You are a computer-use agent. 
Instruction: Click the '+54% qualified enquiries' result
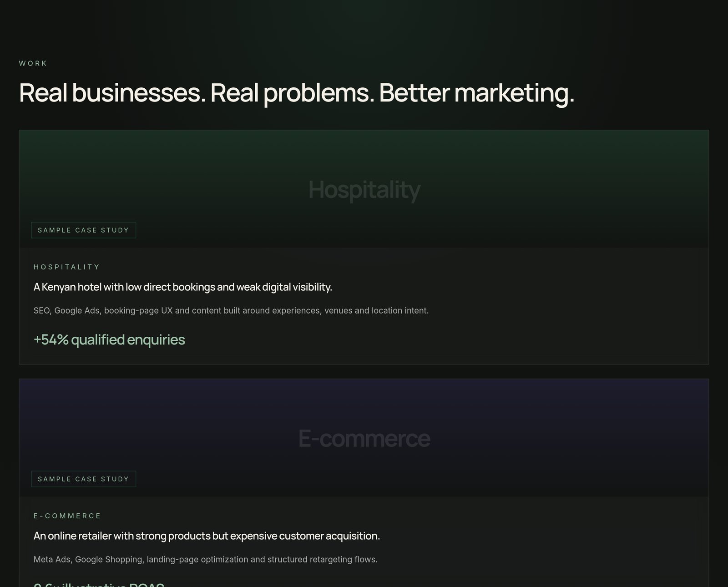(109, 340)
